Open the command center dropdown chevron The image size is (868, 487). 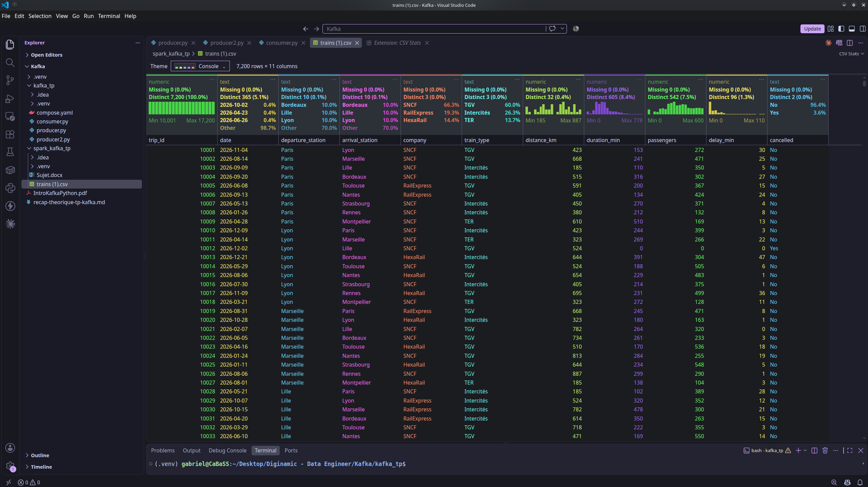562,29
